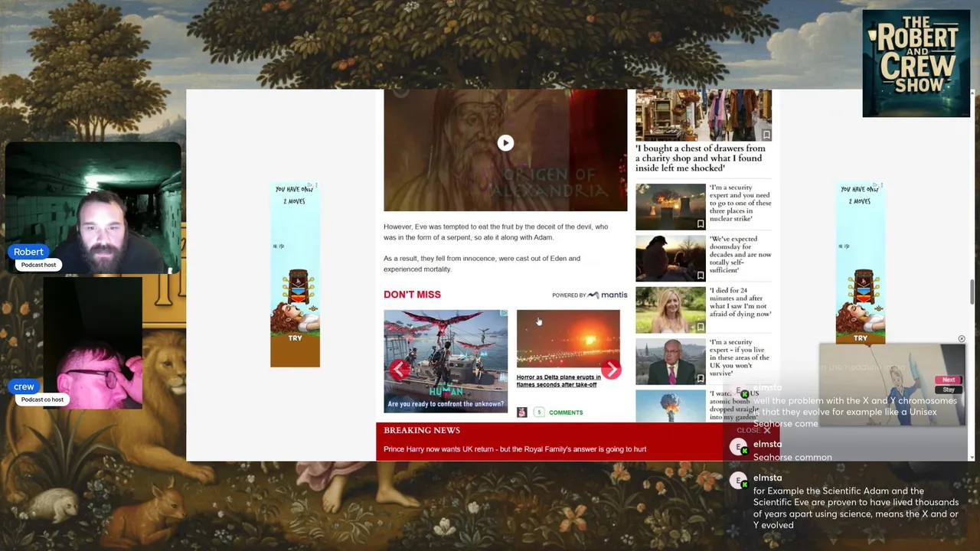Click the 'Robert' name label
Screen dimensions: 980x551
(28, 252)
